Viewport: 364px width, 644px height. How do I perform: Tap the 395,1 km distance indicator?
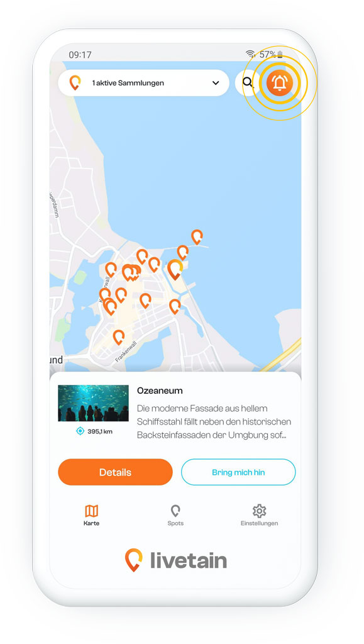(94, 431)
